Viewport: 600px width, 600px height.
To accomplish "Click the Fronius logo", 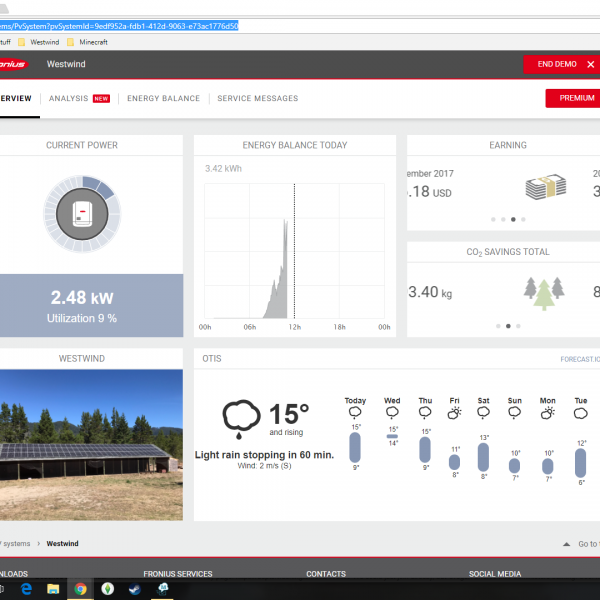I will pyautogui.click(x=14, y=64).
